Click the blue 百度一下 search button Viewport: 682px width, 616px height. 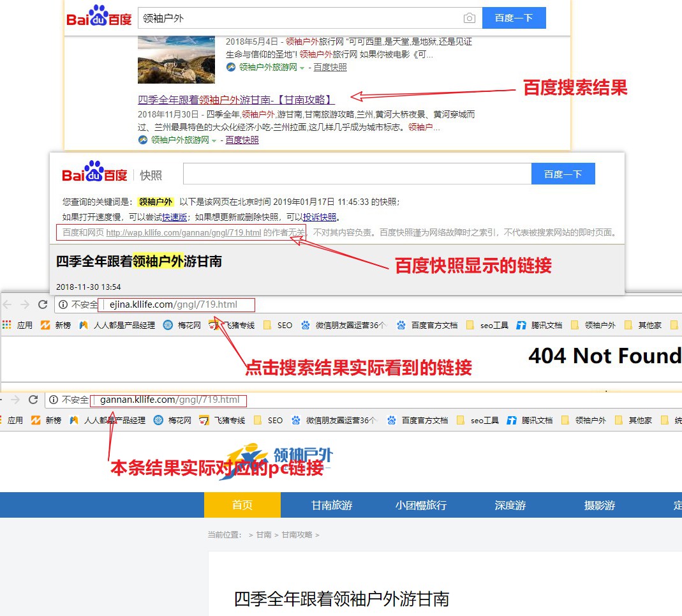(x=514, y=18)
